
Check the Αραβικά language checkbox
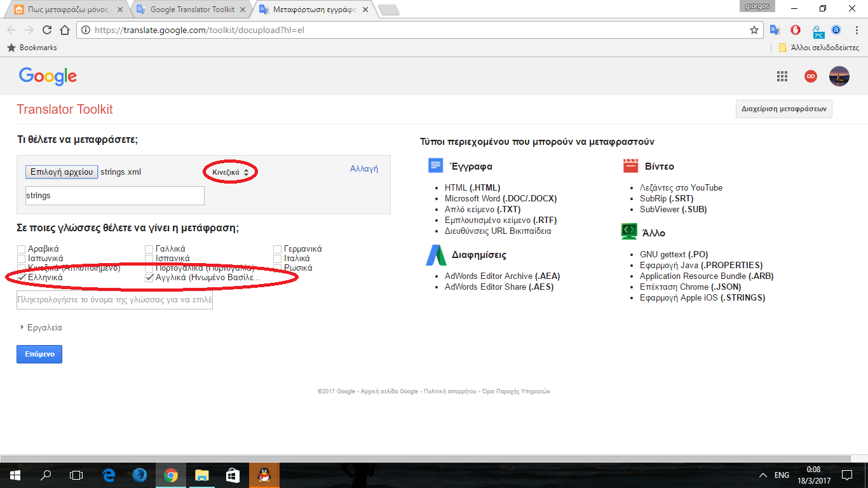(x=22, y=249)
